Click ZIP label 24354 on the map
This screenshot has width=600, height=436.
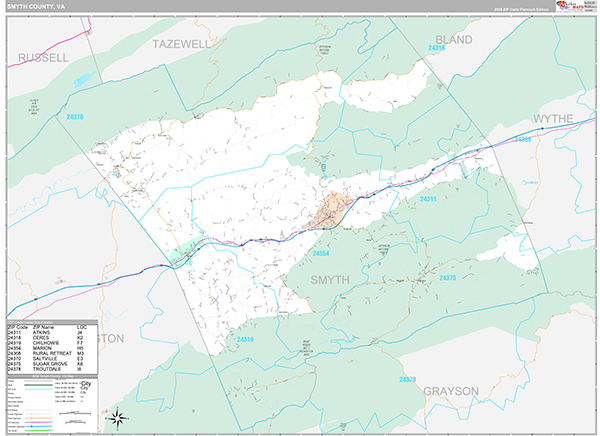click(321, 253)
